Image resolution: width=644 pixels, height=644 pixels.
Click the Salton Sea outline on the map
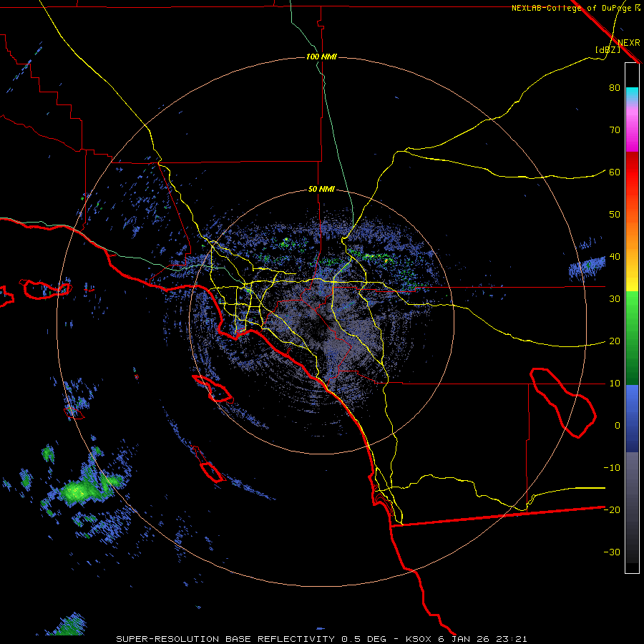click(x=562, y=402)
